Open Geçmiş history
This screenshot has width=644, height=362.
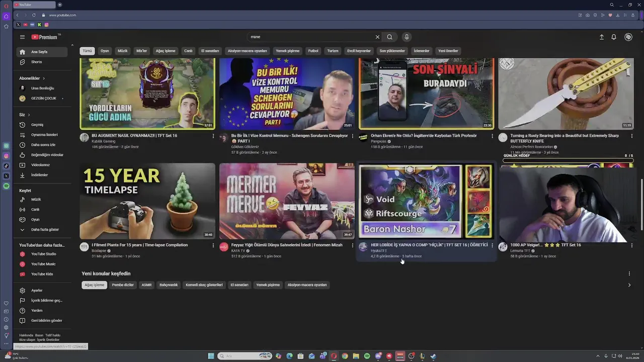[41, 125]
